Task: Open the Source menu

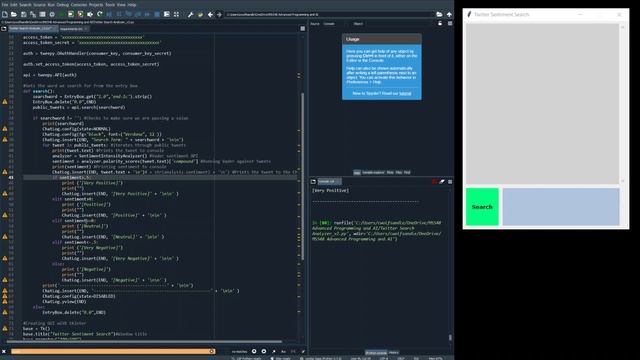Action: click(x=39, y=4)
